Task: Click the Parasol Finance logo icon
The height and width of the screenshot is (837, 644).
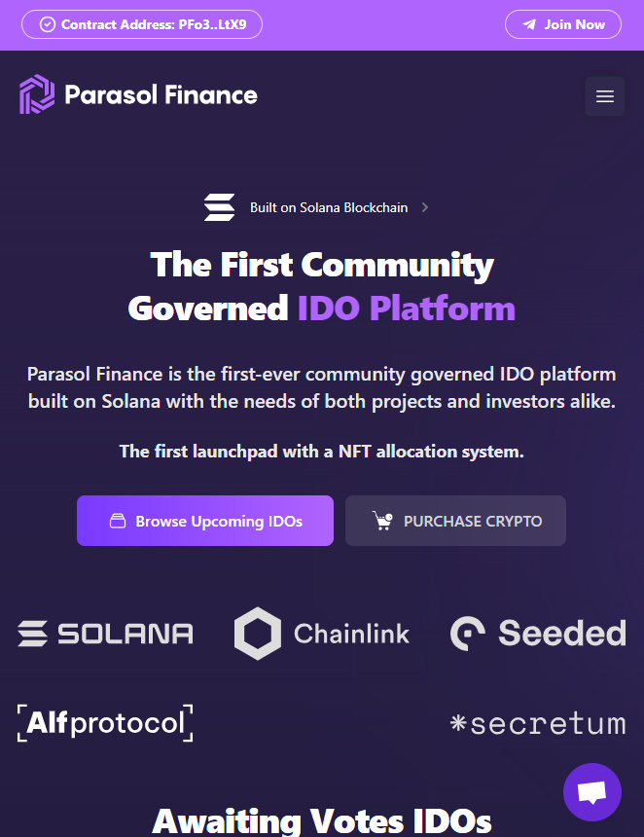Action: (37, 94)
